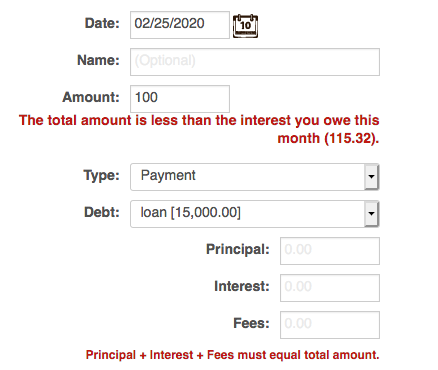Click into the Fees amount field
This screenshot has height=370, width=438.
[x=330, y=325]
